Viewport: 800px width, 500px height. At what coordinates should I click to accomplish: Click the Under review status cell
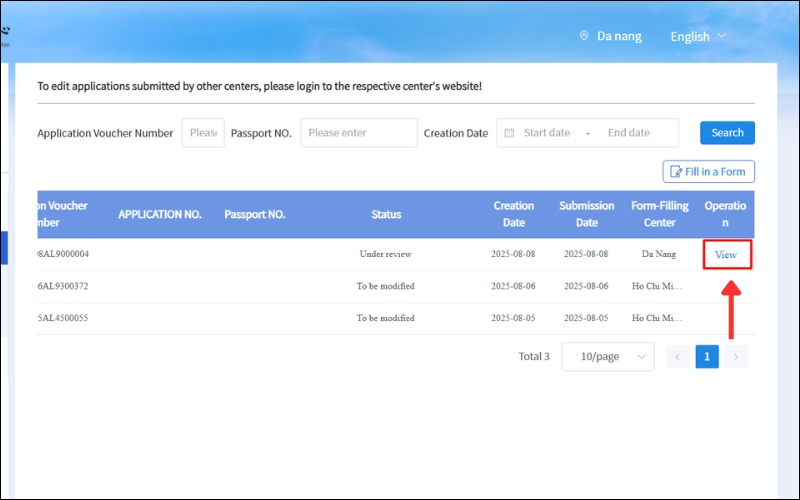[386, 254]
